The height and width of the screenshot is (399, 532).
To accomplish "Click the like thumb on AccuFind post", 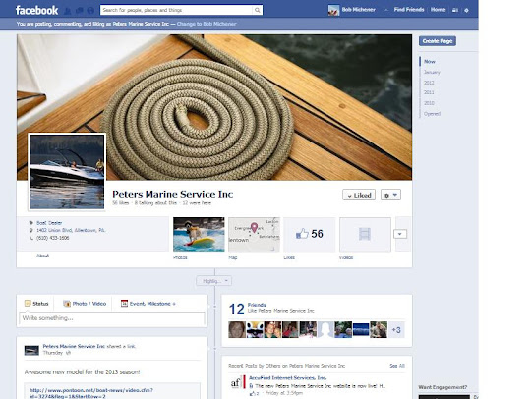I will 252,393.
